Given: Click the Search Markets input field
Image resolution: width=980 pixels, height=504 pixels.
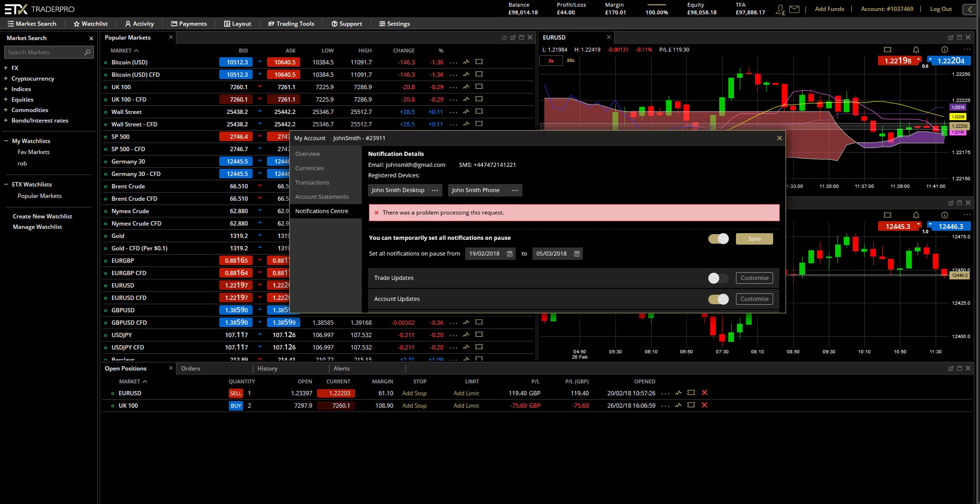Looking at the screenshot, I should point(49,52).
